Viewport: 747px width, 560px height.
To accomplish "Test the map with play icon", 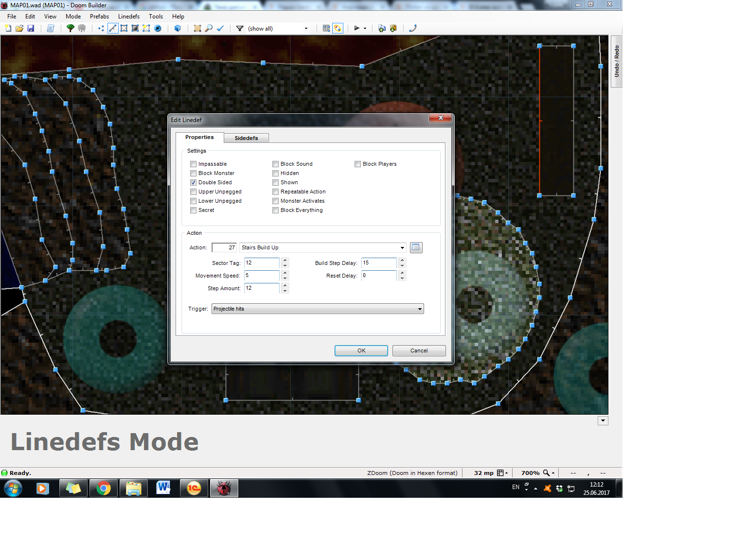I will click(357, 28).
